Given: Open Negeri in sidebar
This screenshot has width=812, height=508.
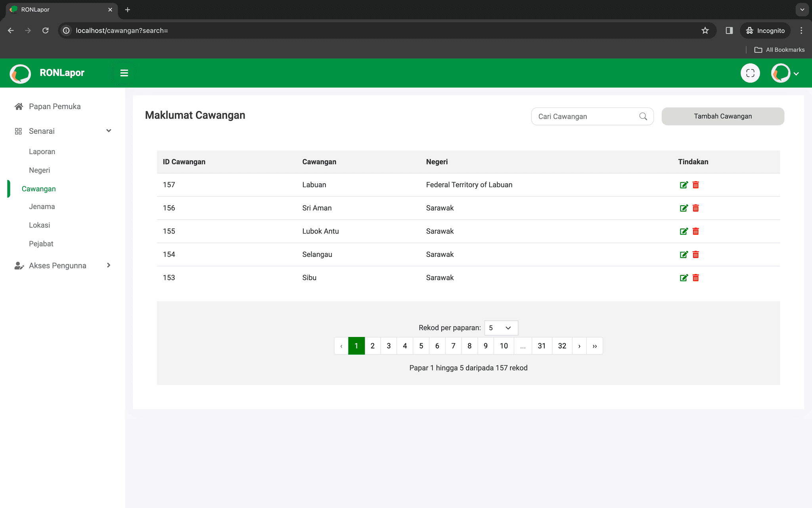Looking at the screenshot, I should click(x=40, y=170).
